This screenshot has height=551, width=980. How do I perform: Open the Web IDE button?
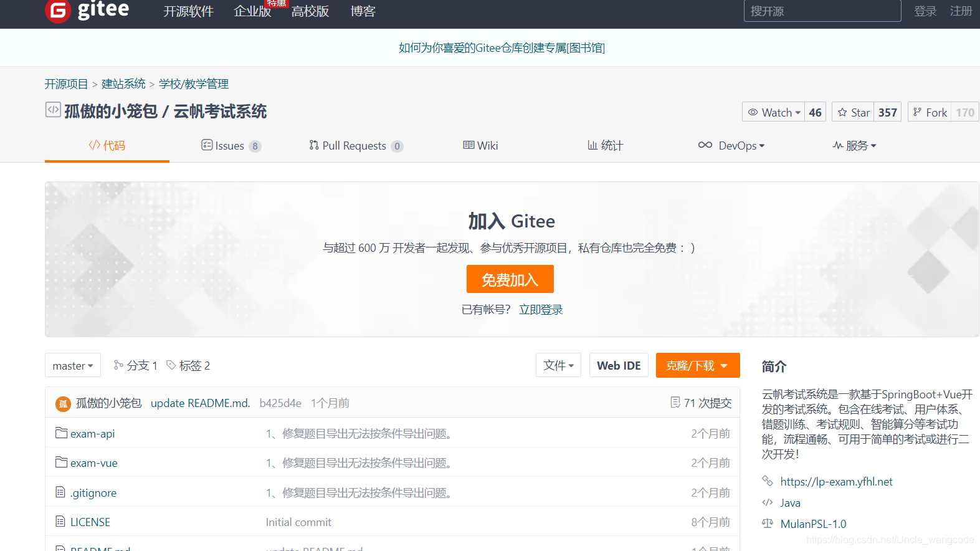click(619, 365)
